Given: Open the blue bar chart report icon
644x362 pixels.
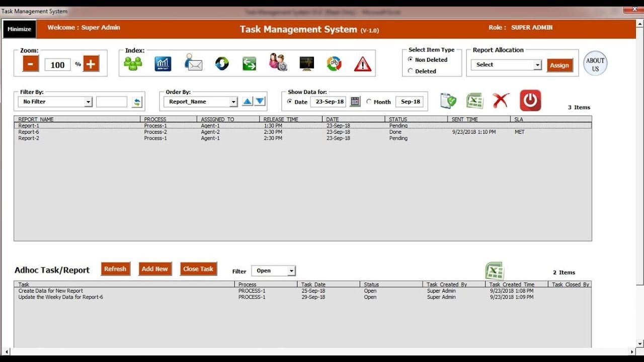Looking at the screenshot, I should click(163, 63).
